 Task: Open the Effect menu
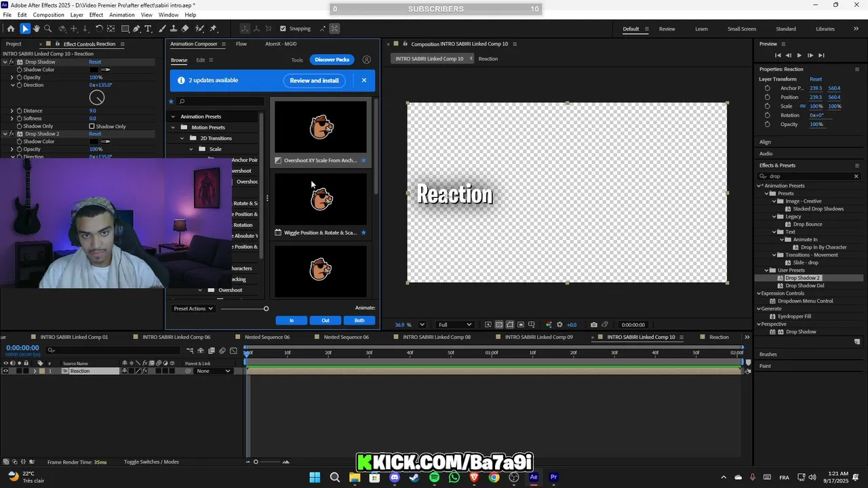96,15
